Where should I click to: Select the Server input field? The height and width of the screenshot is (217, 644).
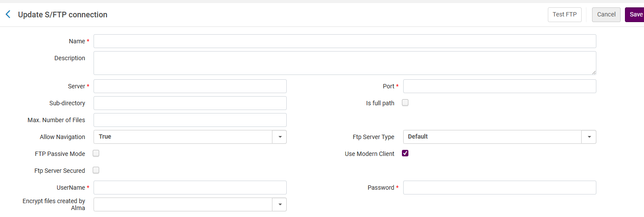(x=190, y=86)
